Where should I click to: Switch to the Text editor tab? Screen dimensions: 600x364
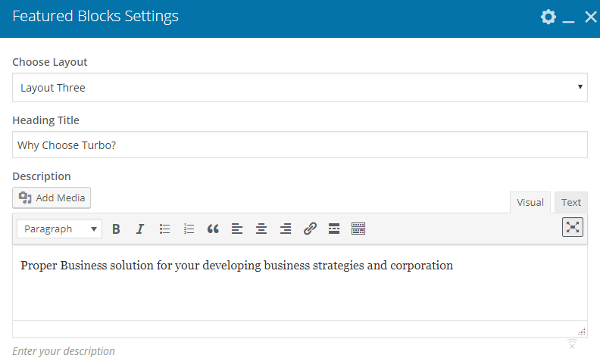pos(571,202)
